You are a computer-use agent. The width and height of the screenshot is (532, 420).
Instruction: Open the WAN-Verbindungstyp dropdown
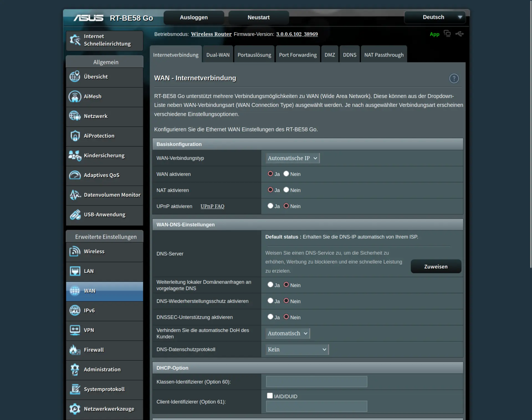292,158
